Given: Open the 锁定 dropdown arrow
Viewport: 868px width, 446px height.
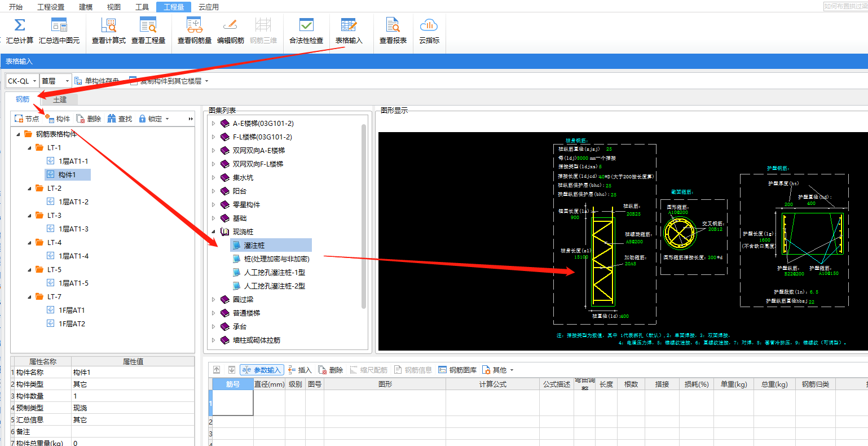Looking at the screenshot, I should [168, 119].
